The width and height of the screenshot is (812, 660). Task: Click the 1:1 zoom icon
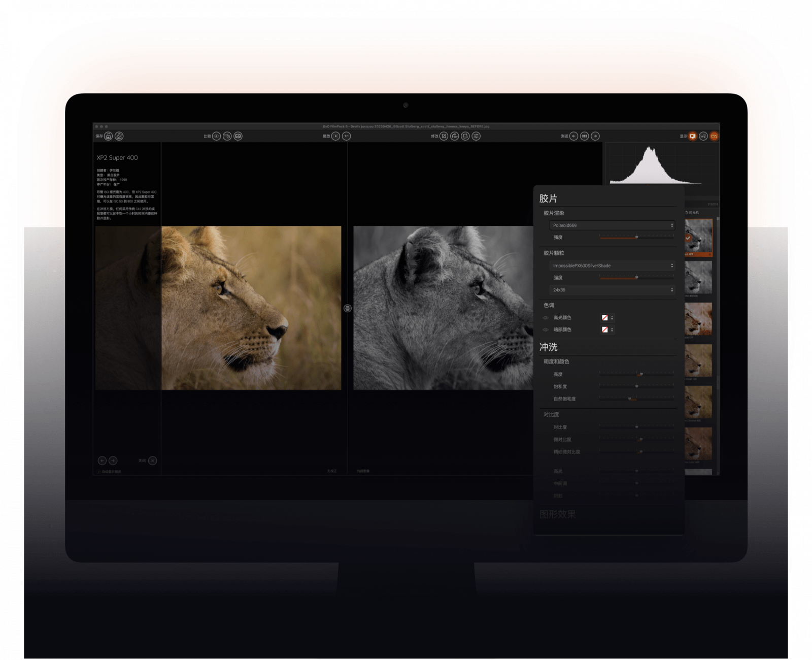coord(346,136)
